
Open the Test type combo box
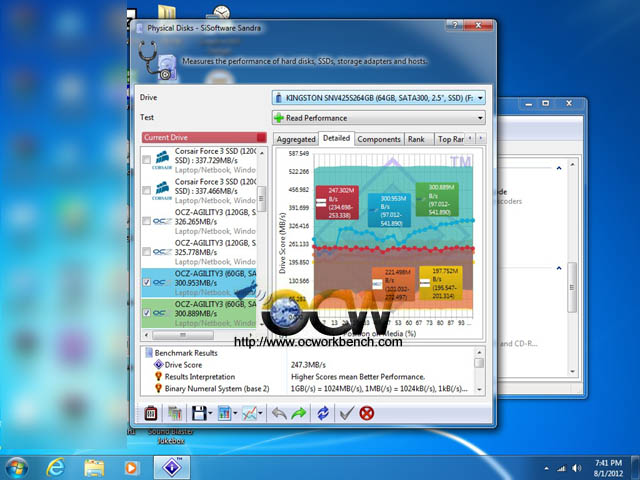379,118
